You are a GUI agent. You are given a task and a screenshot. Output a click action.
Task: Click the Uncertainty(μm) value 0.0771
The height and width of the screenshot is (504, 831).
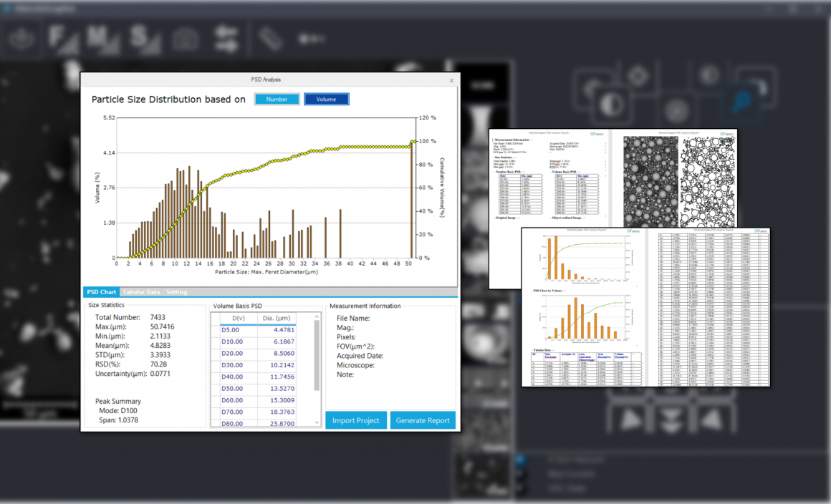[x=160, y=373]
